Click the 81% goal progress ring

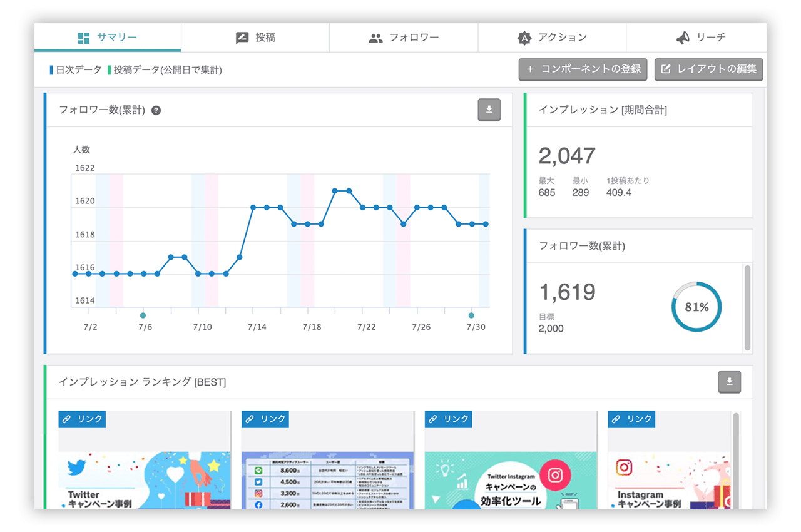[x=696, y=307]
